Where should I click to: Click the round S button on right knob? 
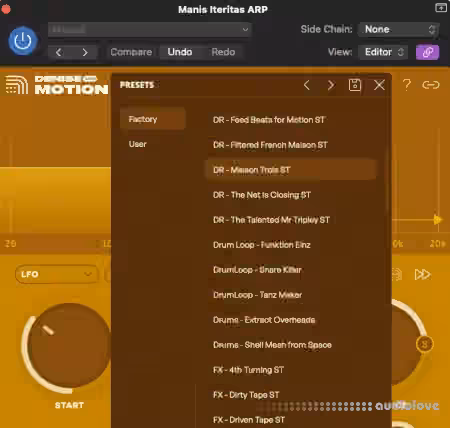tap(424, 344)
